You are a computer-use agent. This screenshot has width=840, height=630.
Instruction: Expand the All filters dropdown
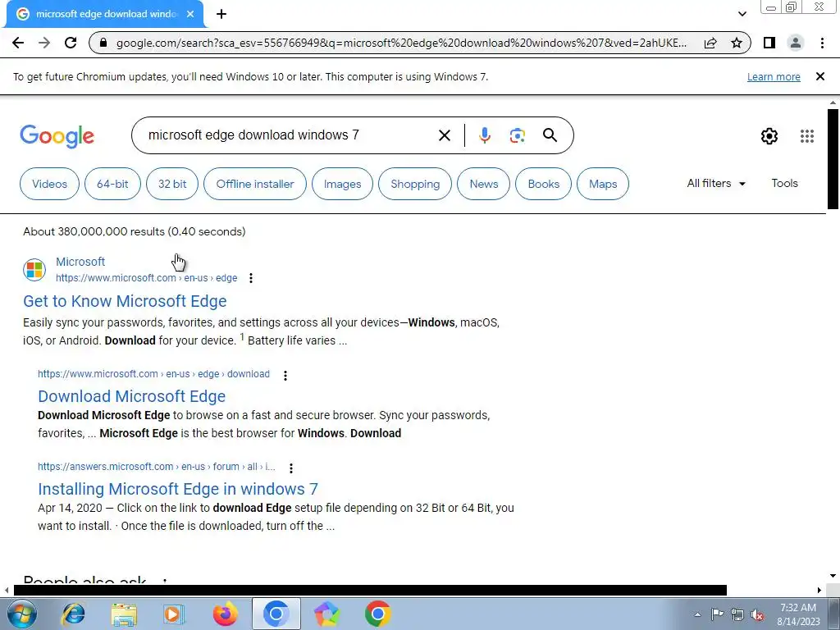(x=716, y=183)
